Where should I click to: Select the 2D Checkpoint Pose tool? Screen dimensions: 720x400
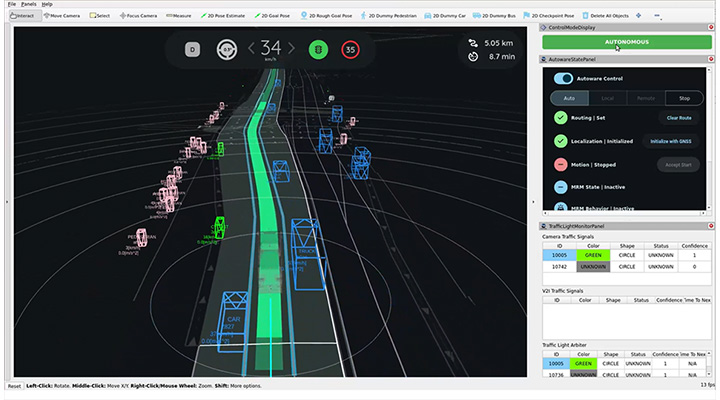[549, 16]
